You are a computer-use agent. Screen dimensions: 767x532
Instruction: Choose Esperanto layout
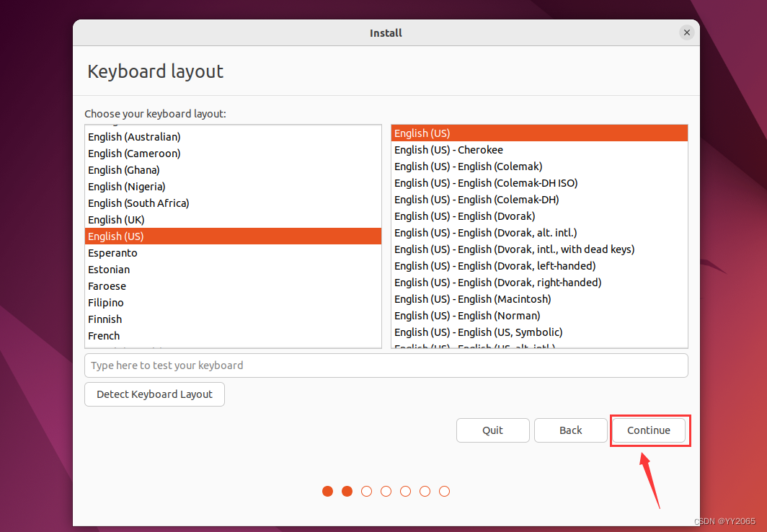tap(233, 253)
